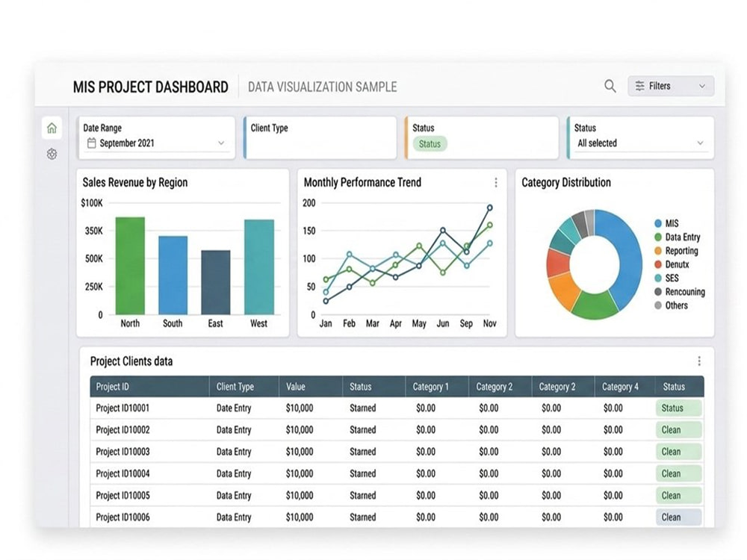The image size is (747, 560).
Task: Click the filter sliders icon beside Filters
Action: click(640, 86)
